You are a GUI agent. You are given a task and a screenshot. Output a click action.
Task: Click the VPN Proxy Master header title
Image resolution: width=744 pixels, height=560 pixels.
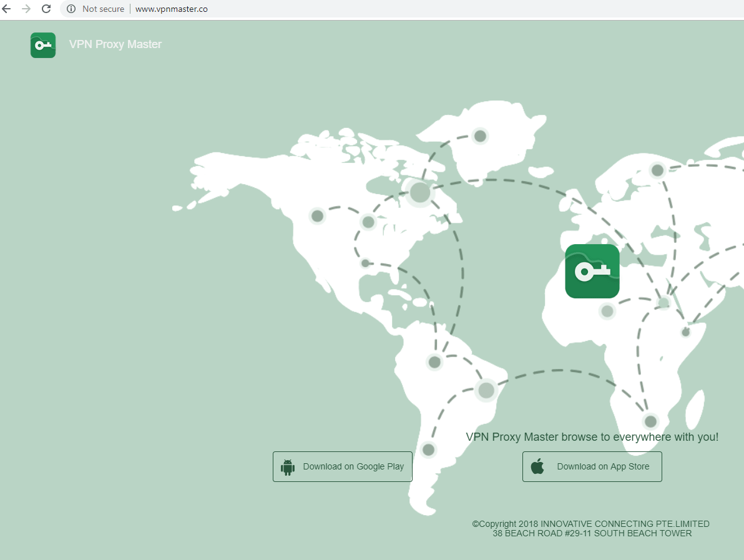click(115, 44)
